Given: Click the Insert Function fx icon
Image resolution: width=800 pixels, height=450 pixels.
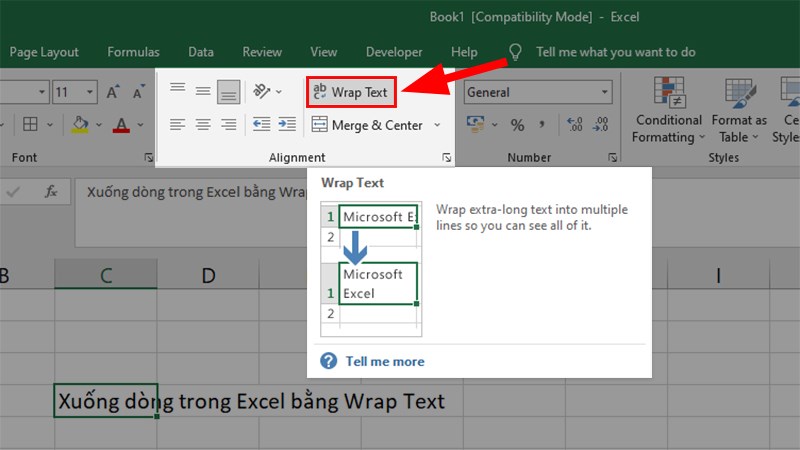Looking at the screenshot, I should (x=51, y=191).
